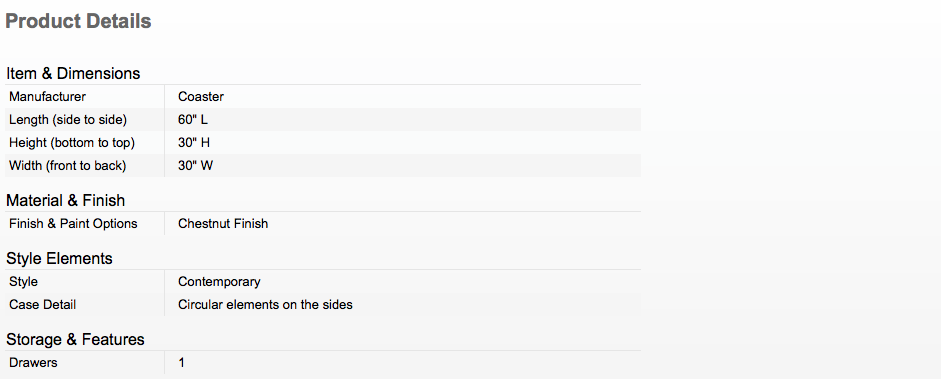Click the Case Detail label

click(43, 305)
